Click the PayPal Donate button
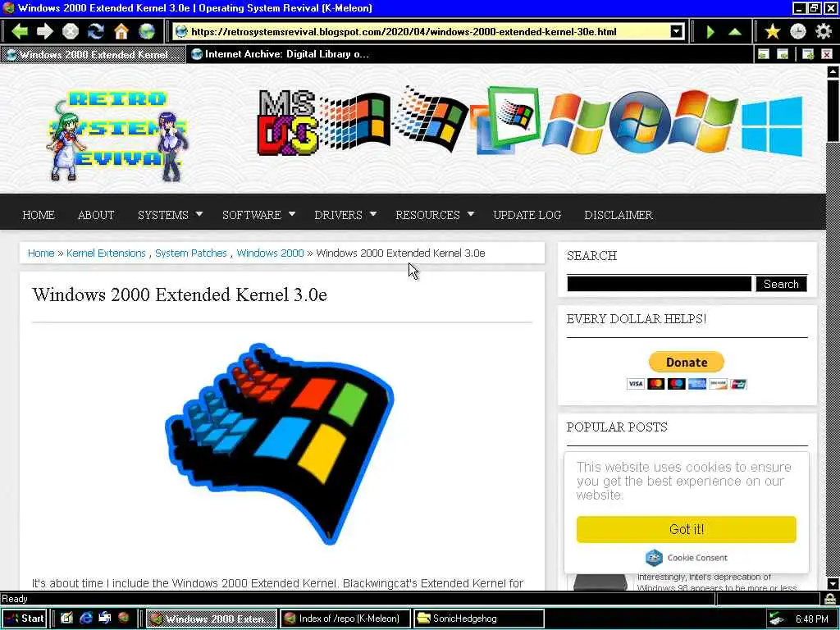 [687, 362]
